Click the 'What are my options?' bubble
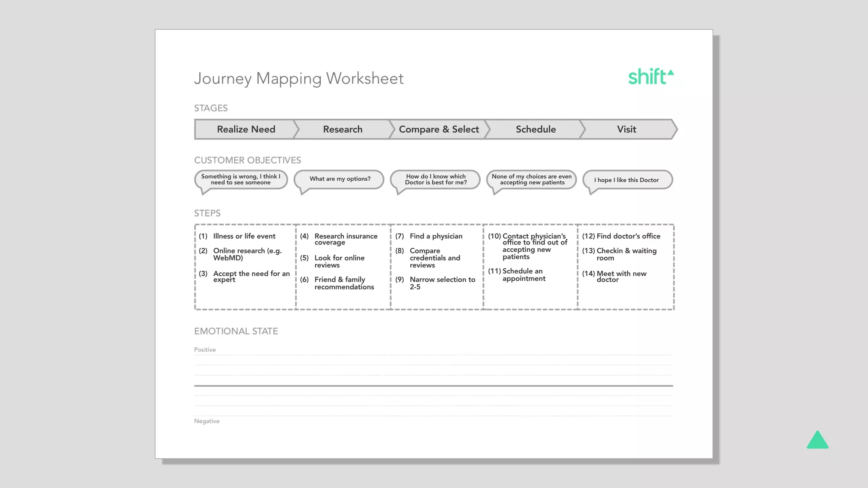The height and width of the screenshot is (488, 868). pos(339,179)
